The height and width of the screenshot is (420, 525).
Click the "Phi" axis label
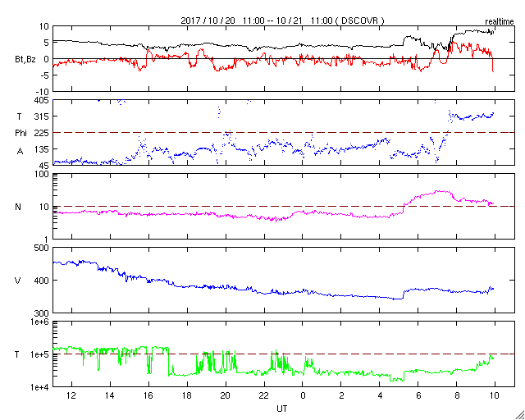point(21,133)
